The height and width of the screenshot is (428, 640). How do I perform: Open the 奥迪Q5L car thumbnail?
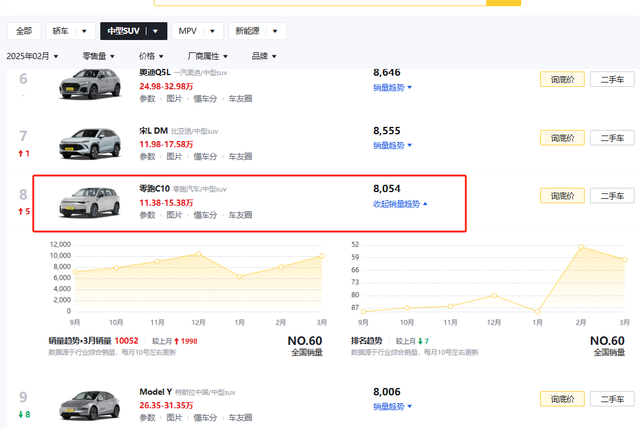tap(90, 84)
